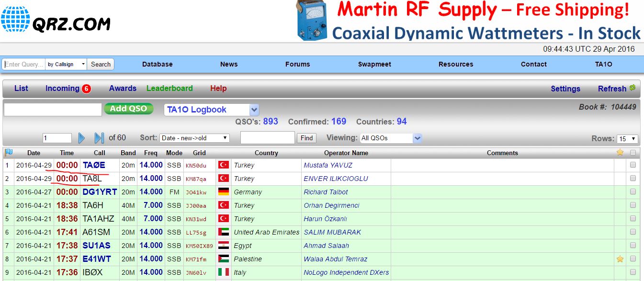
Task: Open the Database menu
Action: [157, 64]
